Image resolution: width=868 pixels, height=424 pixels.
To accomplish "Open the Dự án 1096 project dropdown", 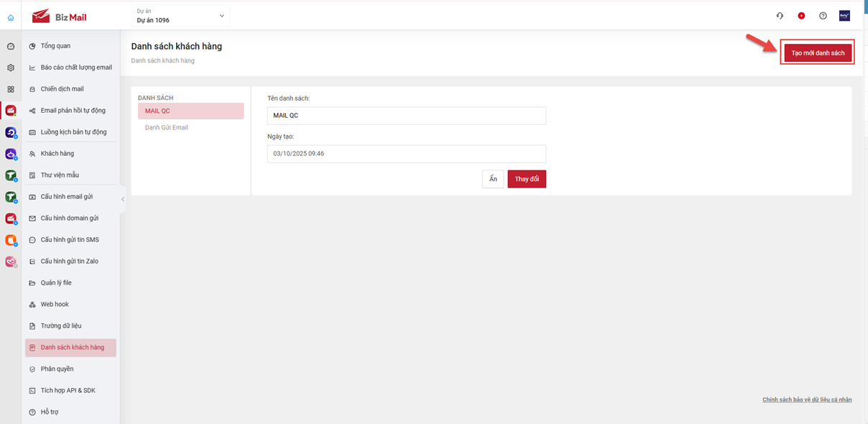I will pyautogui.click(x=180, y=16).
